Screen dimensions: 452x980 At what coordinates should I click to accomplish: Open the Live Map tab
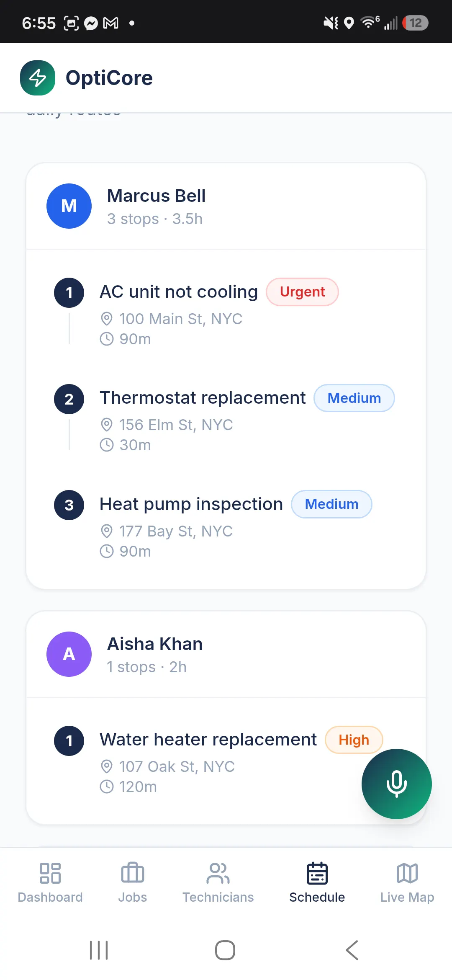407,883
